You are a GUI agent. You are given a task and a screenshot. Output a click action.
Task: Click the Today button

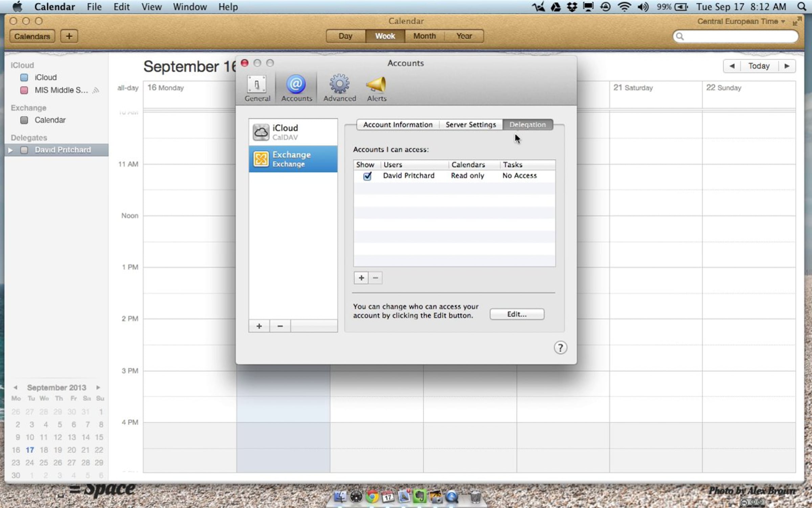(759, 66)
